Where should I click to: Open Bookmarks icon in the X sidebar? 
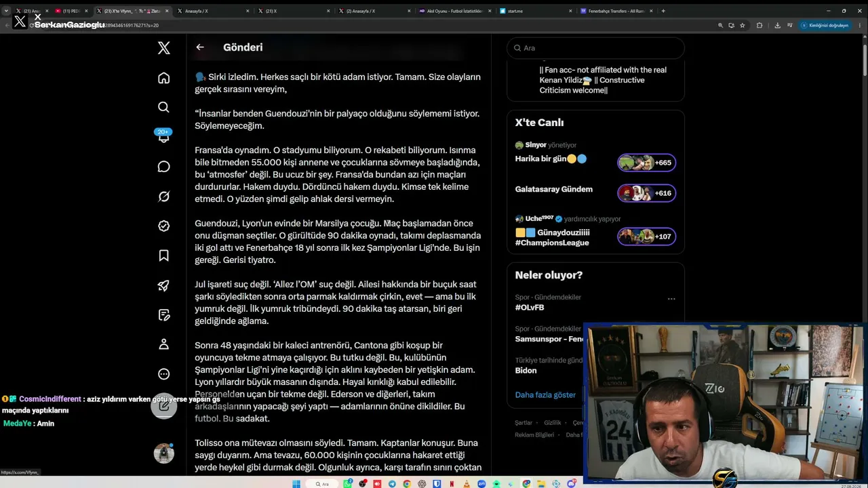pos(163,256)
